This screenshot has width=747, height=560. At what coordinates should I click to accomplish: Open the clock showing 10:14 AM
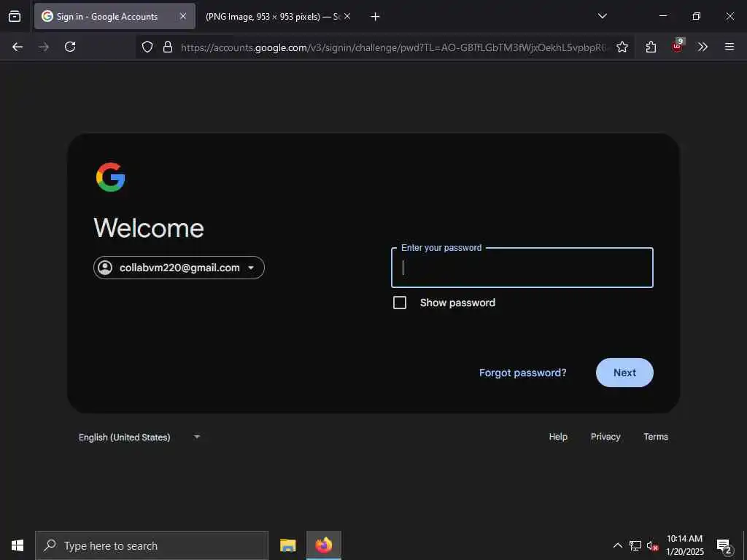[x=684, y=545]
